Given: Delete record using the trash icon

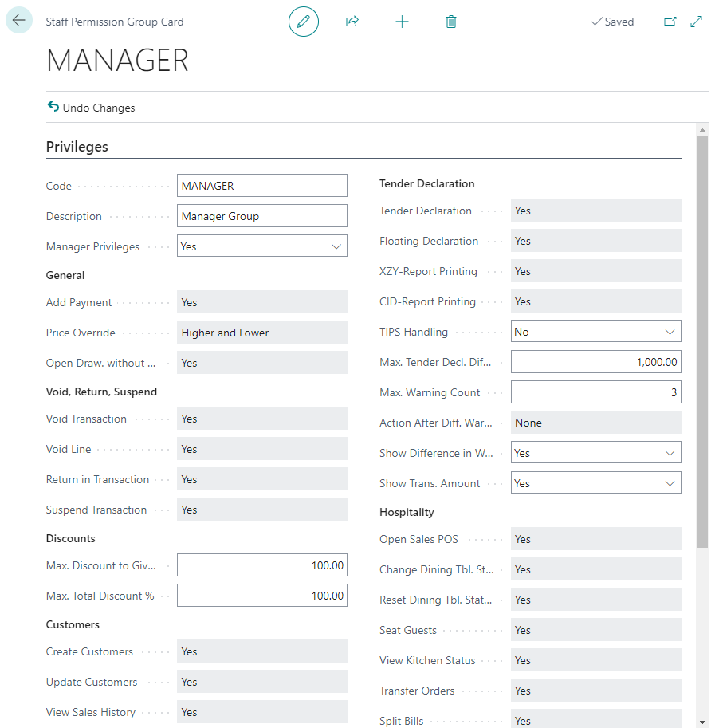Looking at the screenshot, I should coord(451,22).
